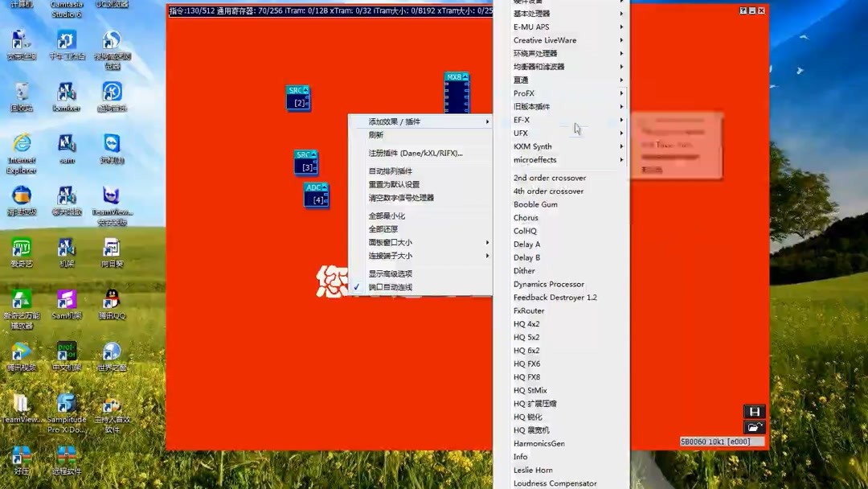This screenshot has width=868, height=489.
Task: Open the MX8 mixer node
Action: click(457, 97)
